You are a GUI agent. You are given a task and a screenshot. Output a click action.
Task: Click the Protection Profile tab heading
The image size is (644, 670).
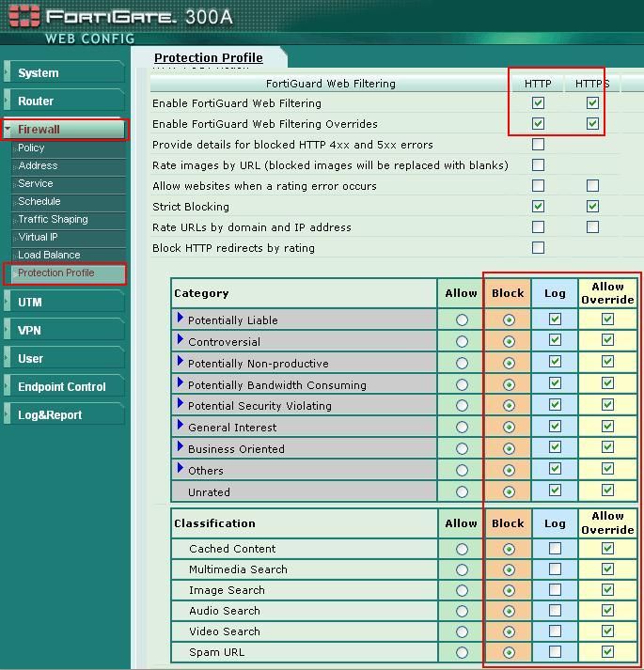pyautogui.click(x=209, y=57)
